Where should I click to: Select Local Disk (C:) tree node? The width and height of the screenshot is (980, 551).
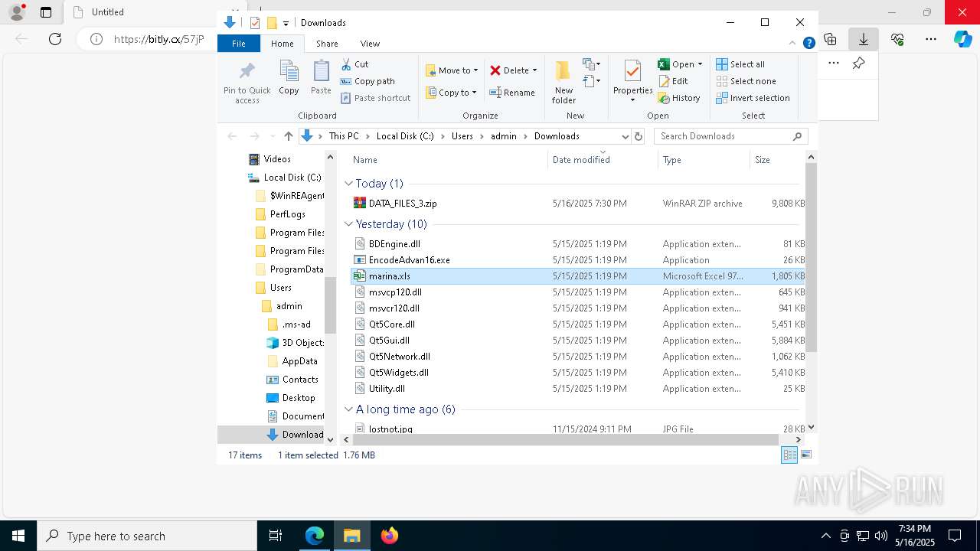coord(292,178)
